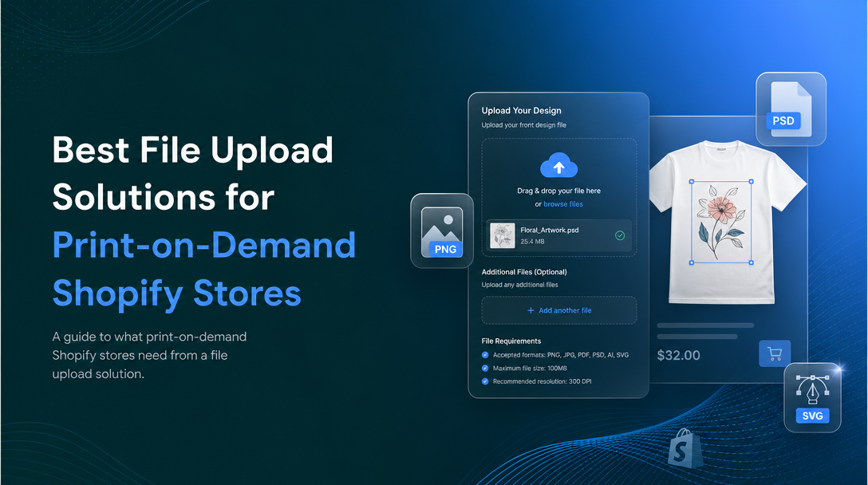Click the Add another file button
Screen dimensions: 868x485
(x=559, y=310)
